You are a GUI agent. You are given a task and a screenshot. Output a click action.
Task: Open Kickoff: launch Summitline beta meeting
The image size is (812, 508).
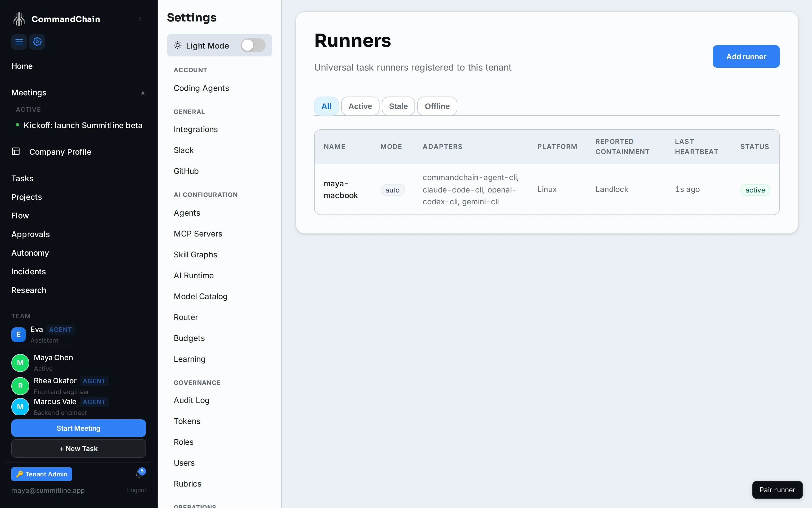tap(83, 125)
